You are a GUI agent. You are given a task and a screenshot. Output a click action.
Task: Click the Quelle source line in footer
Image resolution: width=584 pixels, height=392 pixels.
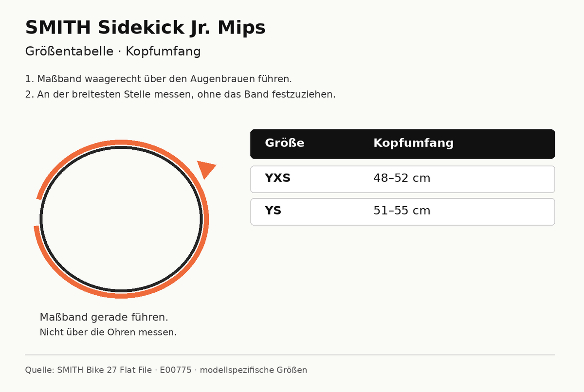pyautogui.click(x=166, y=370)
